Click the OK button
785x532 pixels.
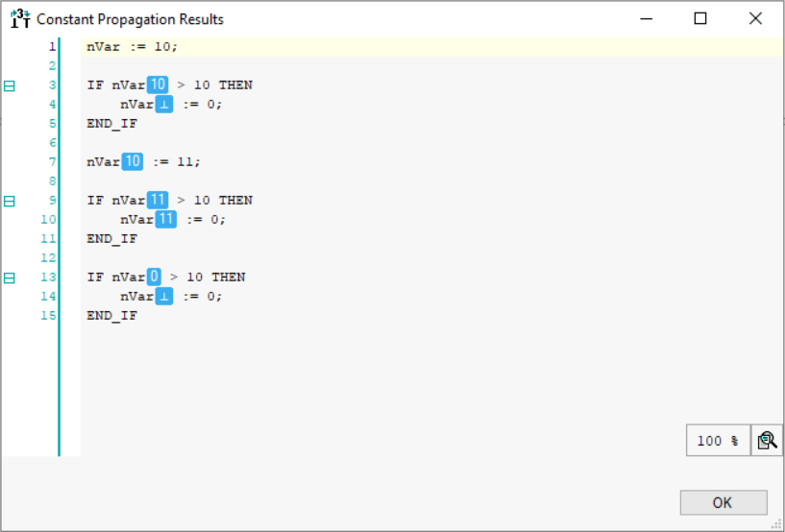tap(724, 502)
